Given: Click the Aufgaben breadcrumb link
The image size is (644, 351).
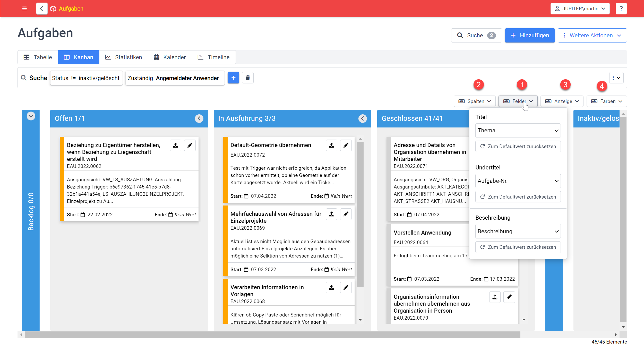Looking at the screenshot, I should tap(71, 8).
